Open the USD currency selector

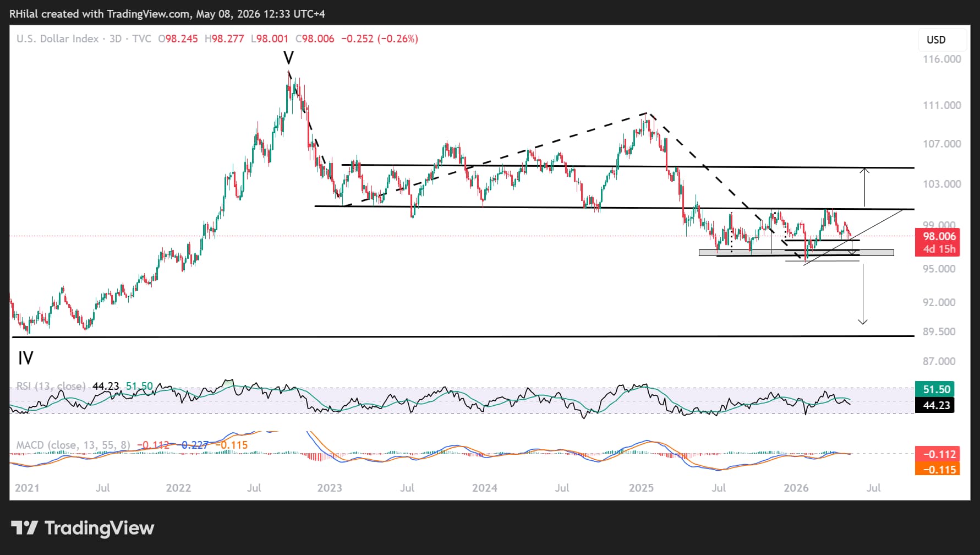tap(942, 40)
